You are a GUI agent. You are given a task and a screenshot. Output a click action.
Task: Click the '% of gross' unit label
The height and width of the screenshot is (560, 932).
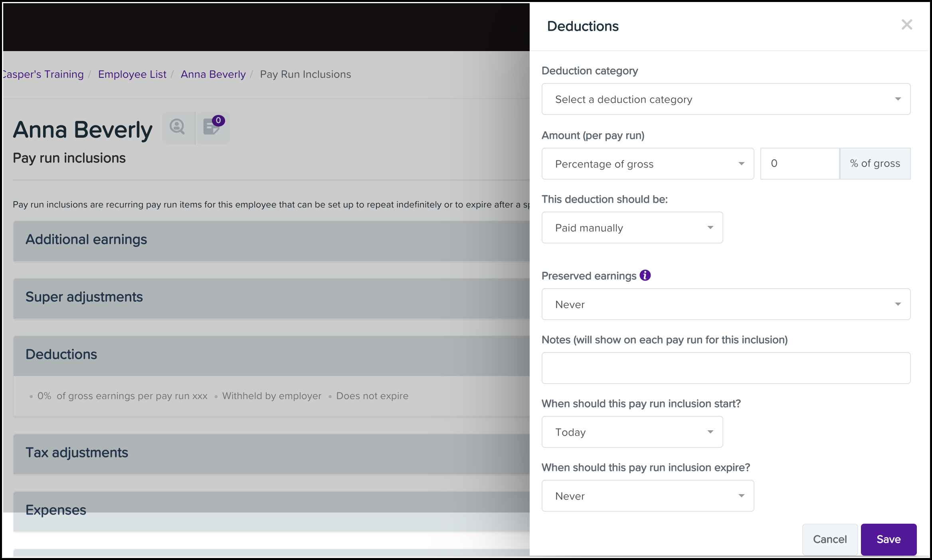click(875, 164)
